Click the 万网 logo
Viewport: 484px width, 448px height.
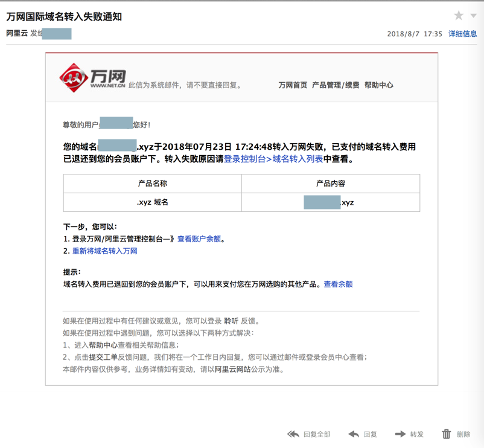[x=92, y=78]
